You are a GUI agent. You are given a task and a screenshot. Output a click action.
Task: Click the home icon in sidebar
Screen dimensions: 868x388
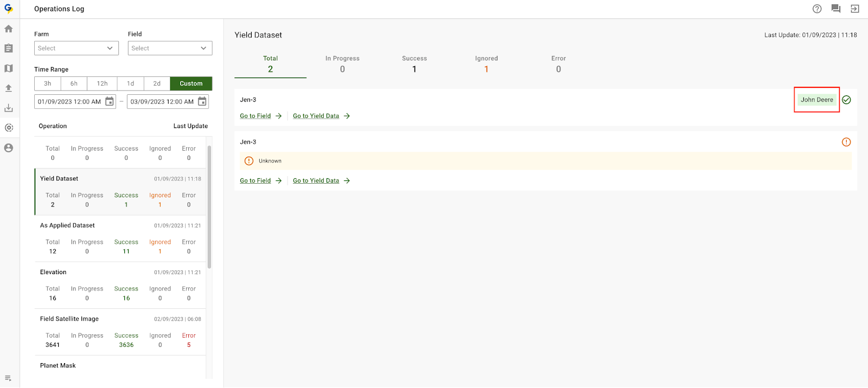[9, 29]
